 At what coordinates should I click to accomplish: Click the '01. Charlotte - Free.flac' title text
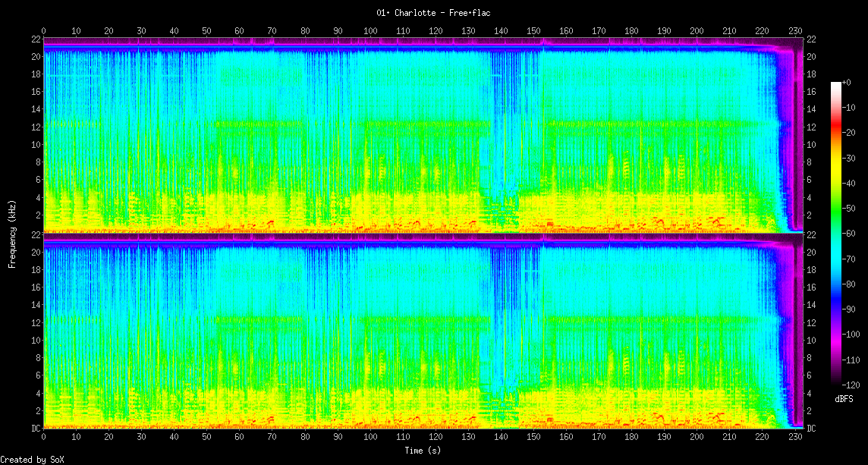tap(434, 13)
